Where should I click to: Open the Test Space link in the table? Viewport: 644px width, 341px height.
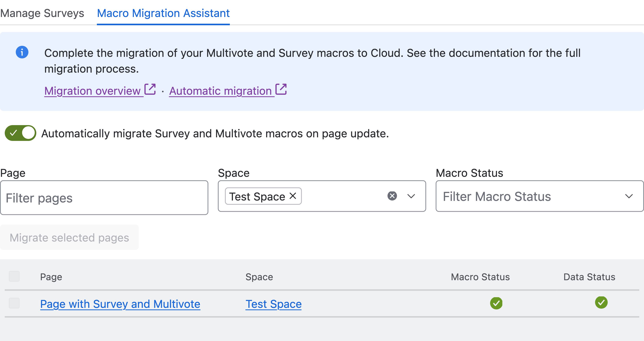(273, 304)
